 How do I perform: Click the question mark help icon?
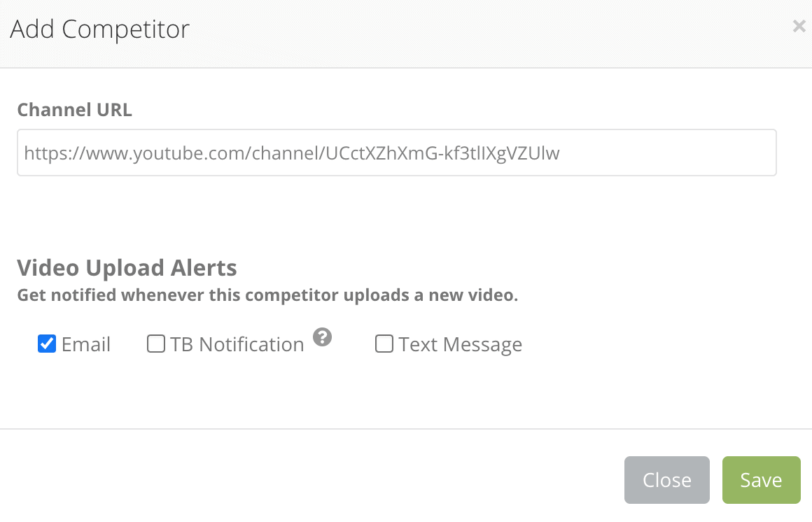pos(322,338)
